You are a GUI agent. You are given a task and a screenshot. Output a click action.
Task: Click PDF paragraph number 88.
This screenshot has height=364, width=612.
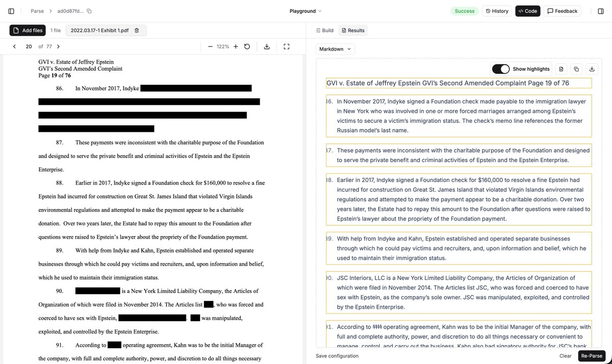(60, 183)
